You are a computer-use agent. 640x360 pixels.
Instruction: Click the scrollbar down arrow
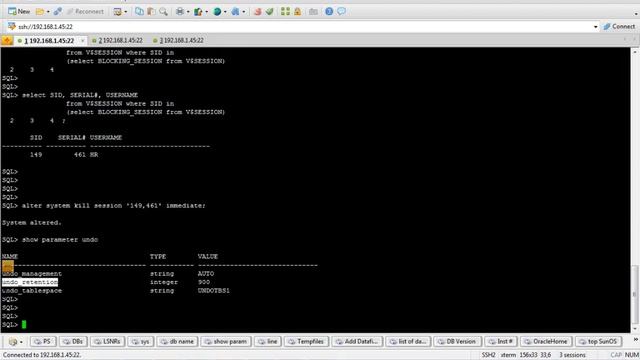tap(634, 328)
